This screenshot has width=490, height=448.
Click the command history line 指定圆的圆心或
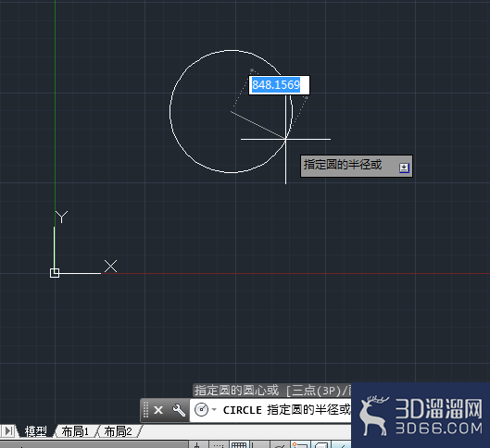click(272, 391)
